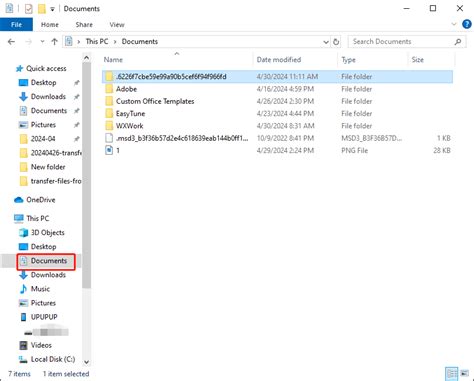The height and width of the screenshot is (381, 474).
Task: Expand the ribbon with the chevron
Action: [454, 24]
